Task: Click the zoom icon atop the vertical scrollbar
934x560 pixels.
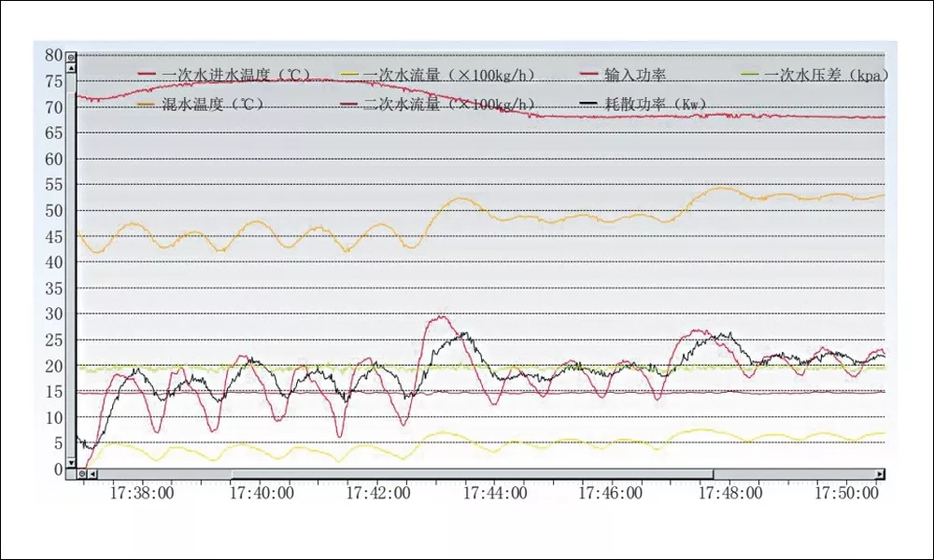Action: pos(71,56)
